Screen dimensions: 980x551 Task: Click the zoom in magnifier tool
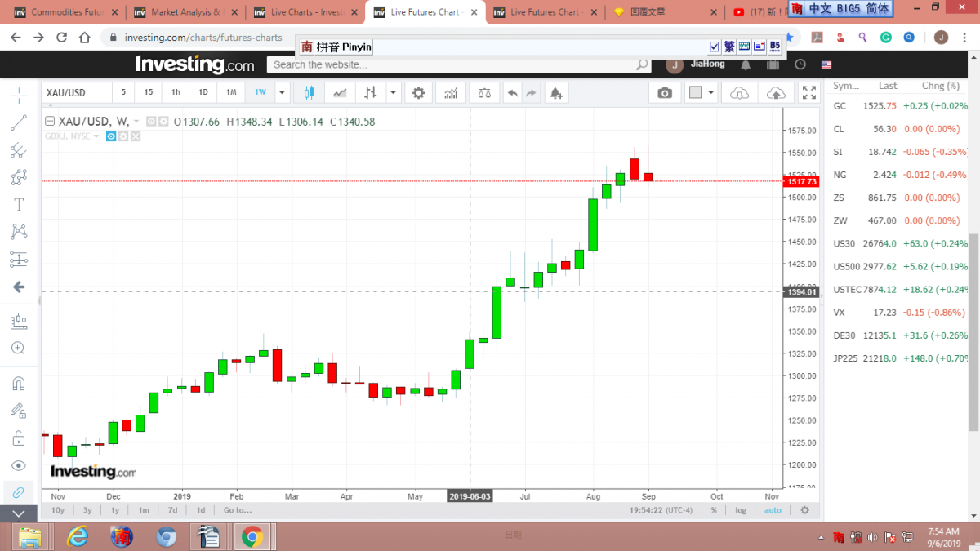(x=19, y=349)
